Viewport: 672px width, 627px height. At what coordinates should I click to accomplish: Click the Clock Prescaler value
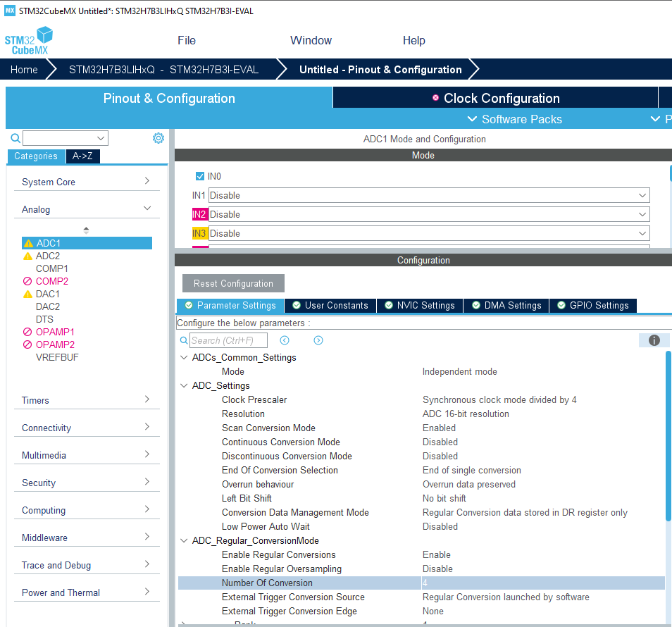pos(499,400)
